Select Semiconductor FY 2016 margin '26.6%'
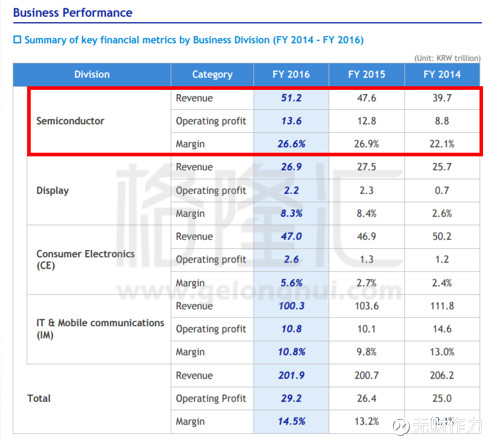 [292, 144]
